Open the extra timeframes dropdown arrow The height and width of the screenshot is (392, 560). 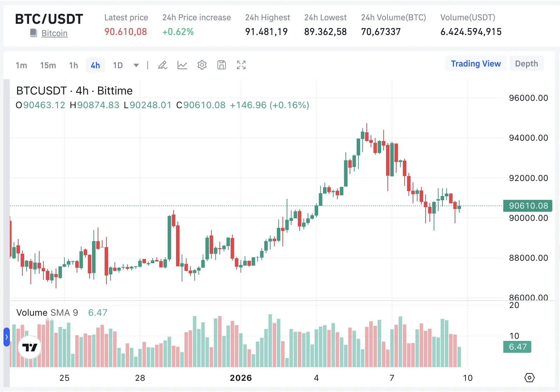coord(136,65)
